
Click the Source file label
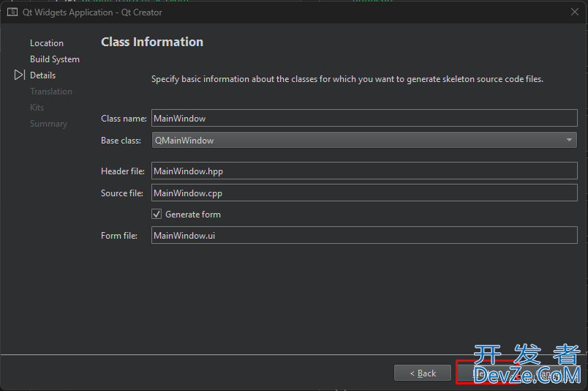(122, 193)
